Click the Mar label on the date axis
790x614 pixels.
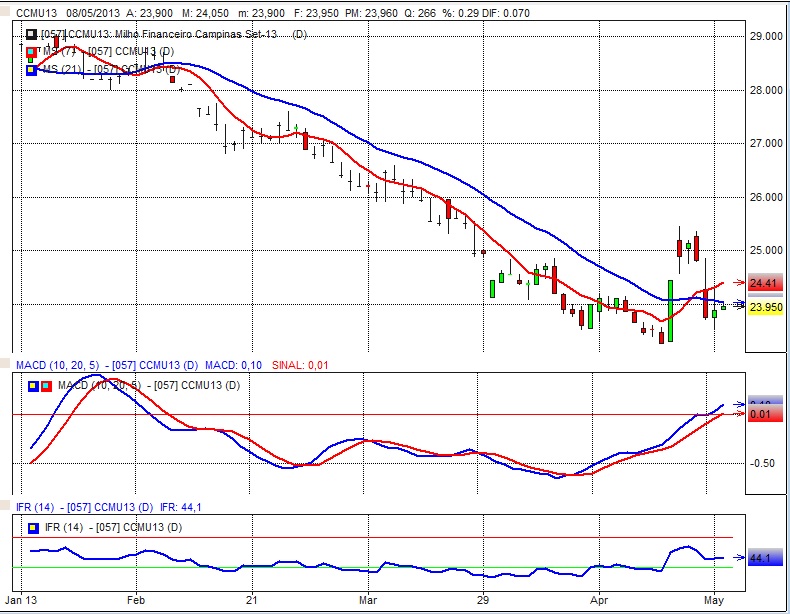(367, 602)
